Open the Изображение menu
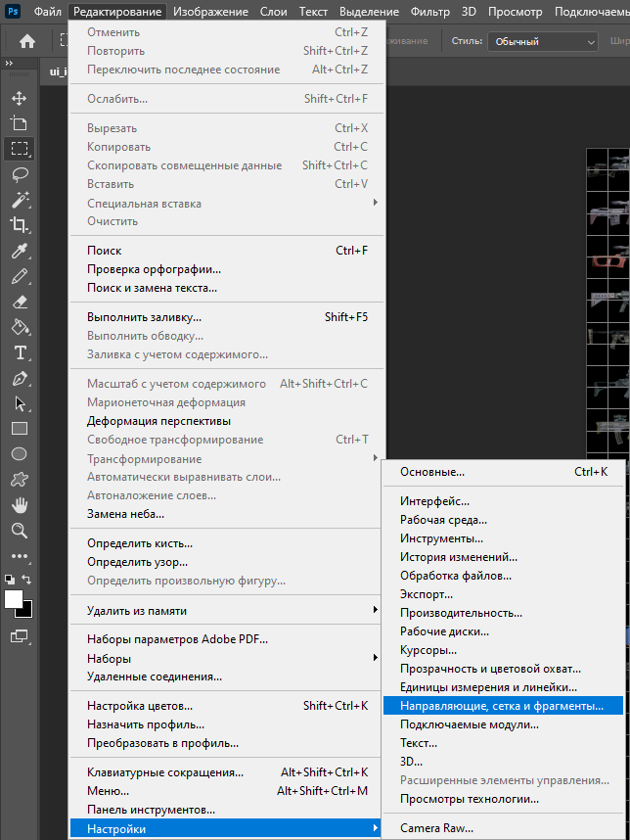This screenshot has height=840, width=630. point(211,11)
